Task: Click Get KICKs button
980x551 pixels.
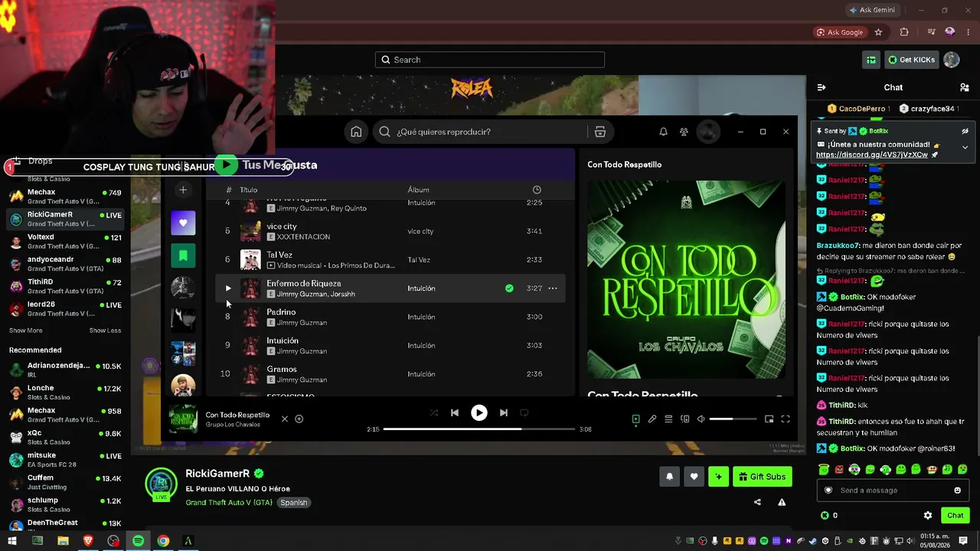Action: (911, 60)
